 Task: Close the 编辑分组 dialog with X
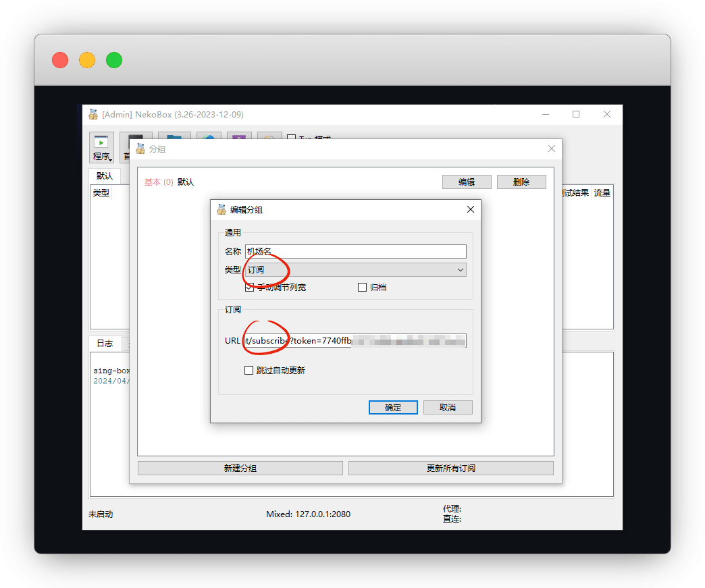point(471,210)
